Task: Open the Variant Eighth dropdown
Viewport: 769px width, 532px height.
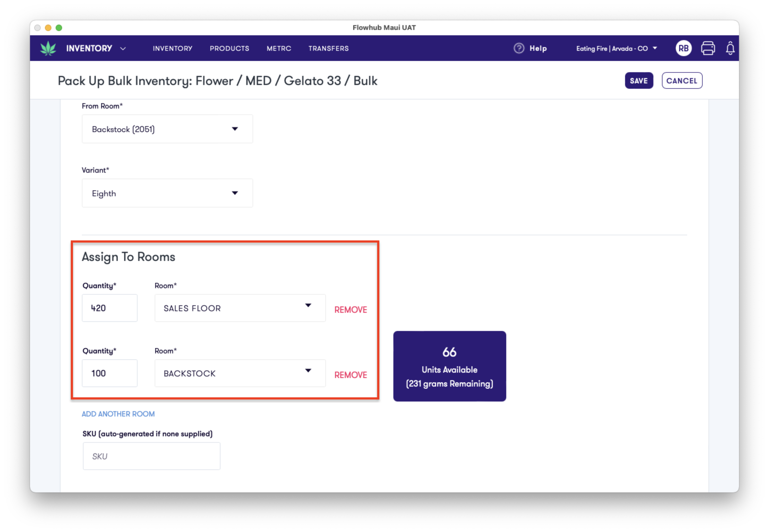Action: 167,193
